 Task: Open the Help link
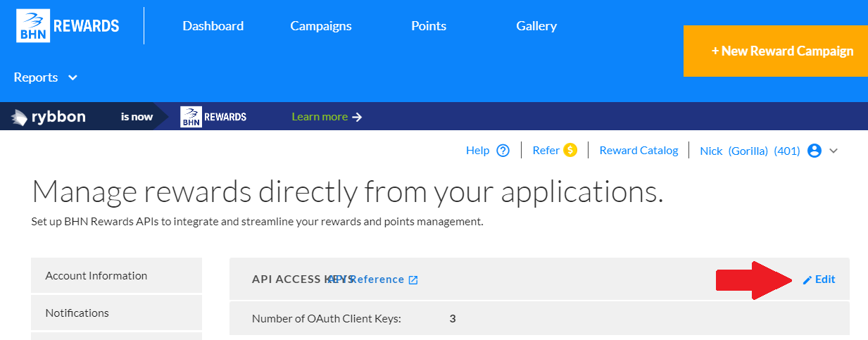(x=477, y=151)
